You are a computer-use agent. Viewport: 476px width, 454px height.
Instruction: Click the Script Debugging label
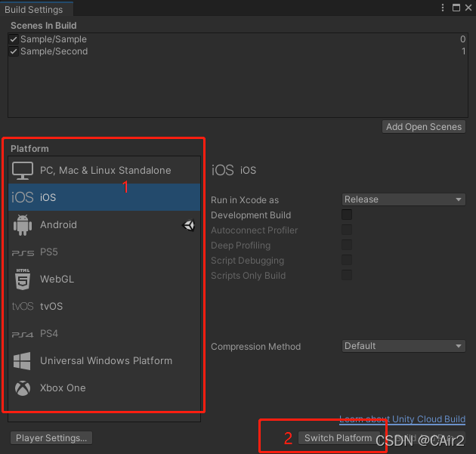click(247, 261)
